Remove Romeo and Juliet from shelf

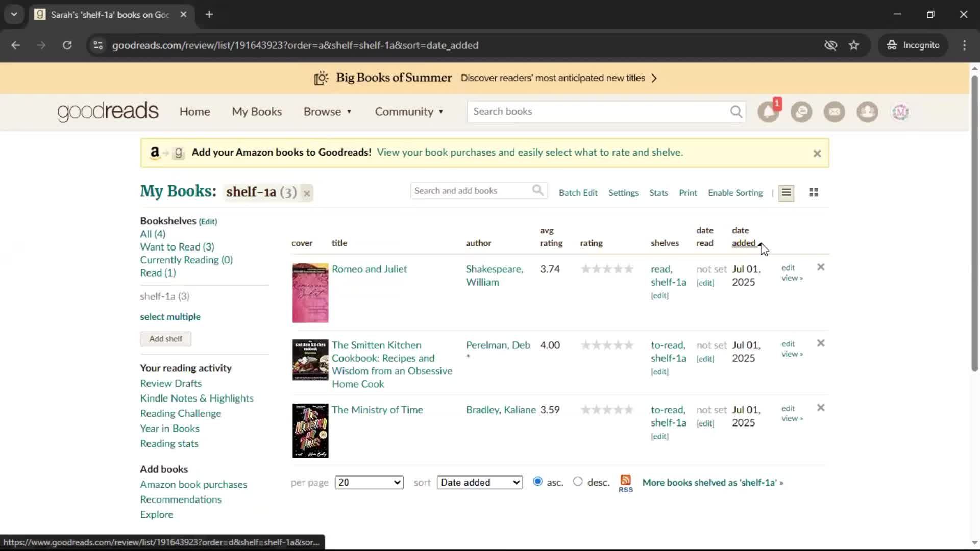(x=821, y=267)
